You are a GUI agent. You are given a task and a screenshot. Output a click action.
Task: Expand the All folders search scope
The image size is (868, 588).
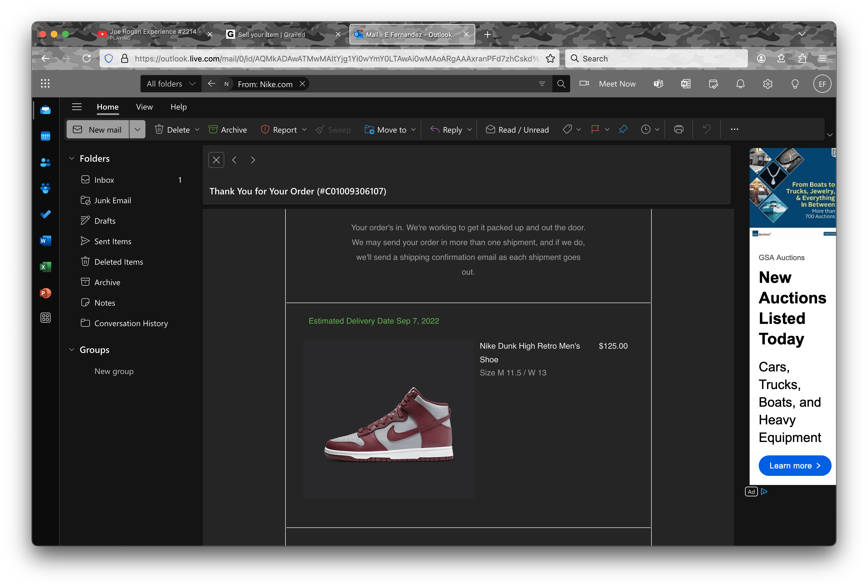[171, 84]
